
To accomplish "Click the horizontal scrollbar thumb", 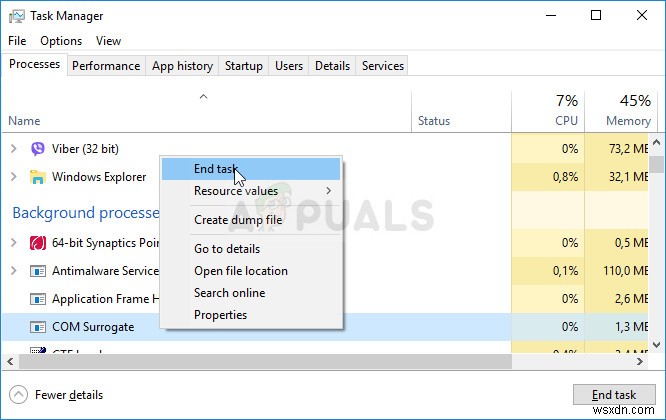I will (x=265, y=362).
